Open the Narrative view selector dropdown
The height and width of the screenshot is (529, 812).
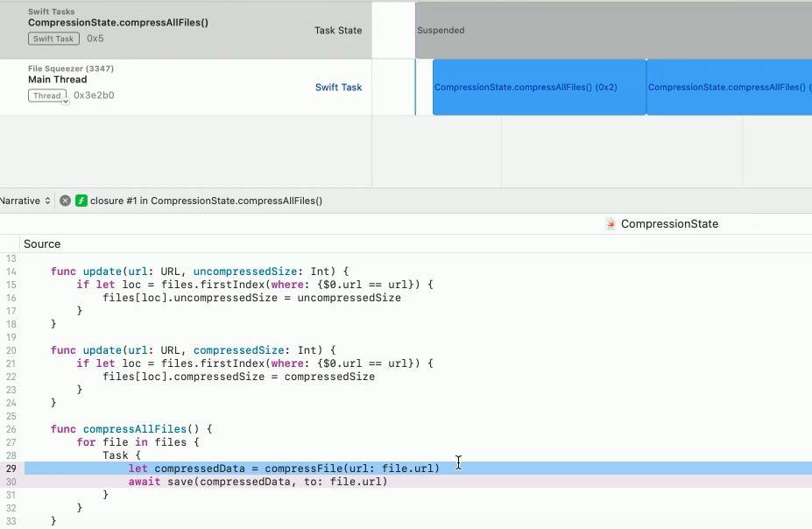(x=25, y=201)
